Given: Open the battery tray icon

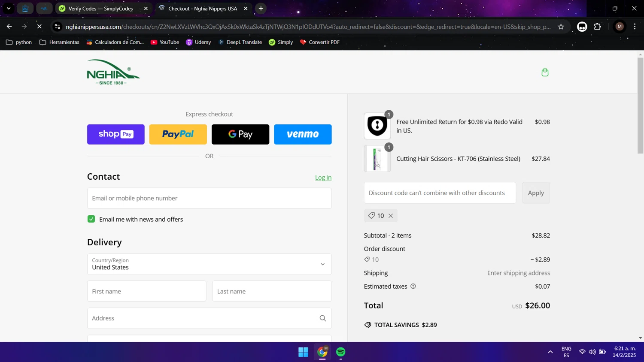Looking at the screenshot, I should 603,352.
